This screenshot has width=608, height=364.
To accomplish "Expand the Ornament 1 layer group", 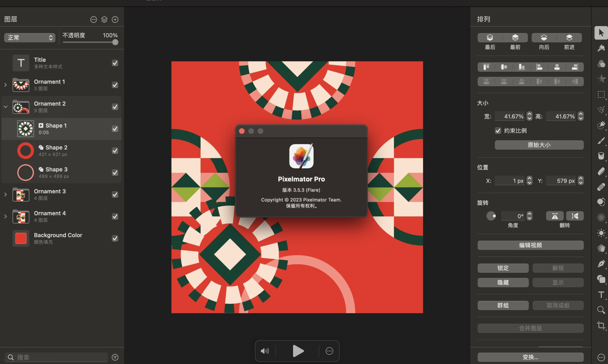I will pyautogui.click(x=5, y=85).
